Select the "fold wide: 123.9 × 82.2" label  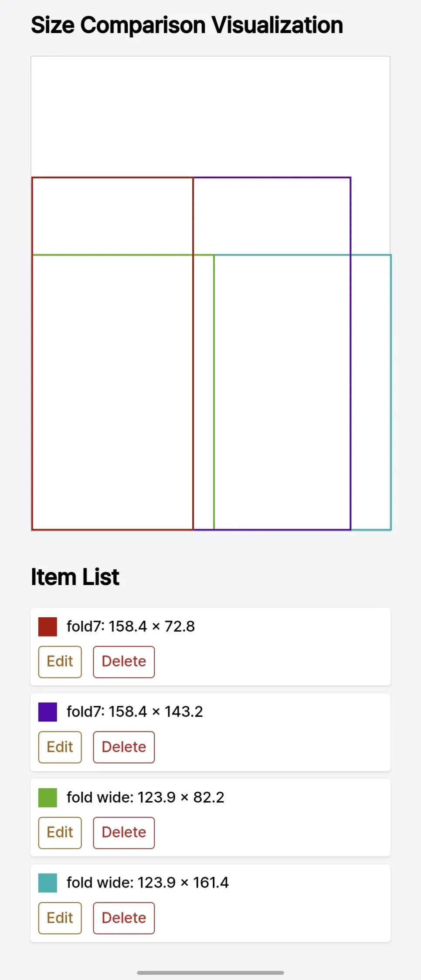(145, 797)
